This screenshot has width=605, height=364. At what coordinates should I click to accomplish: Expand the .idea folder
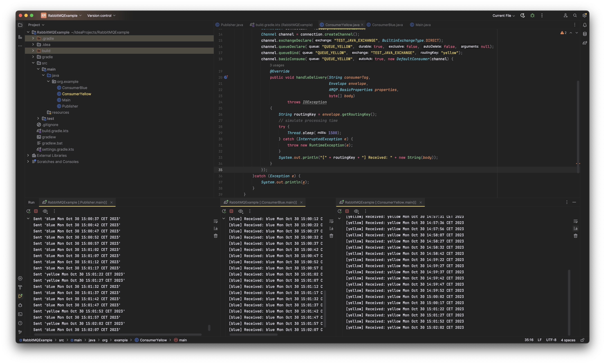click(33, 44)
